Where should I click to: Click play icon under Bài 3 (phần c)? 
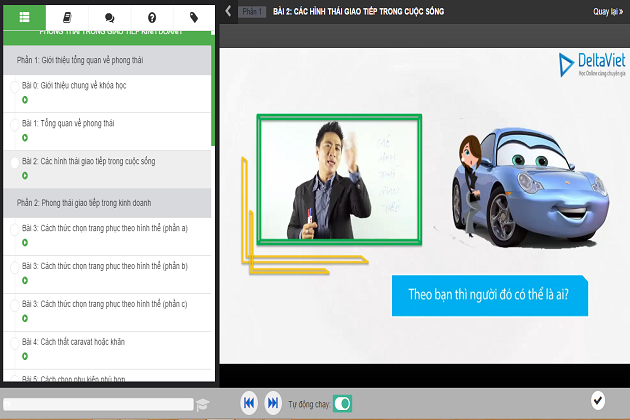25,318
